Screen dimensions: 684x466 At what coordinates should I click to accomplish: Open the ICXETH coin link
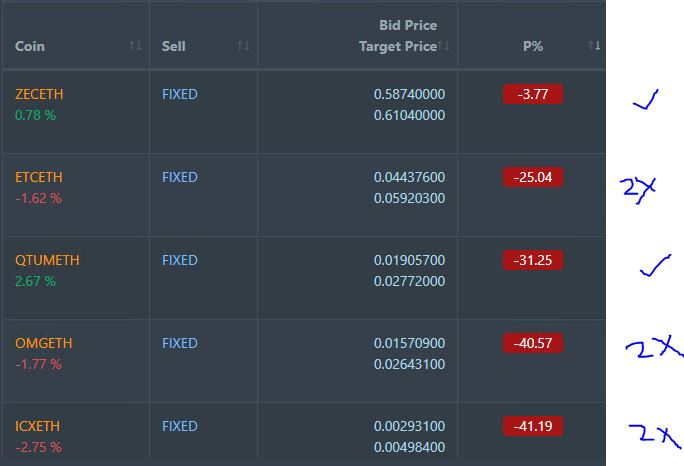point(38,426)
